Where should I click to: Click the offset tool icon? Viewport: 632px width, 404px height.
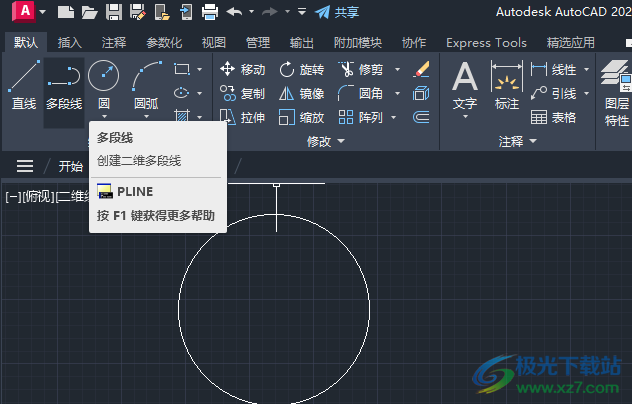[x=422, y=117]
